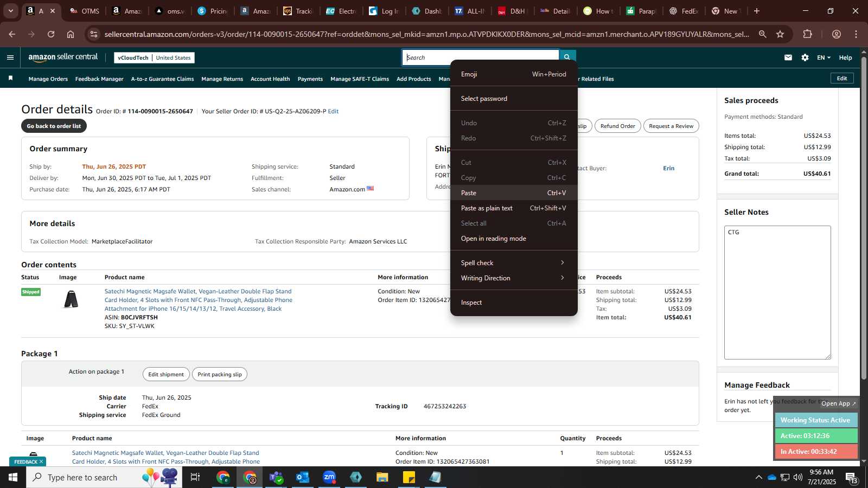Open Microsoft Teams from the taskbar
Viewport: 868px width, 488px height.
[x=276, y=477]
